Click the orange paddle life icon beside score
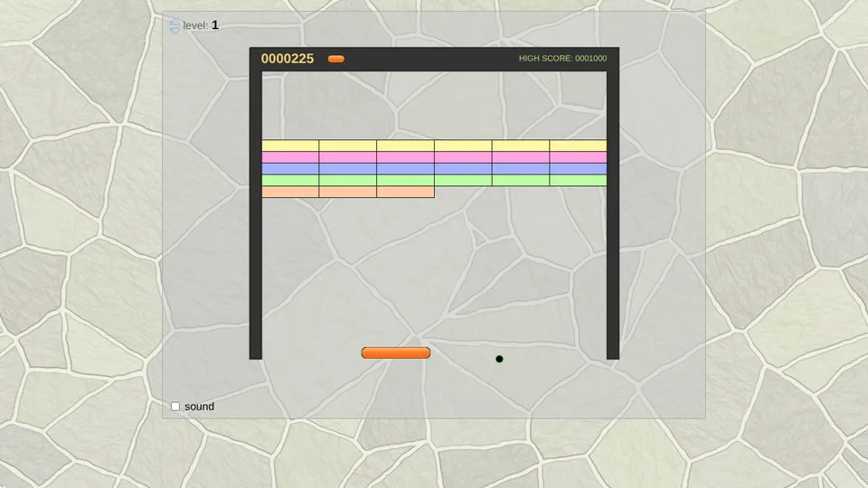Screen dimensions: 868x488 click(x=336, y=59)
